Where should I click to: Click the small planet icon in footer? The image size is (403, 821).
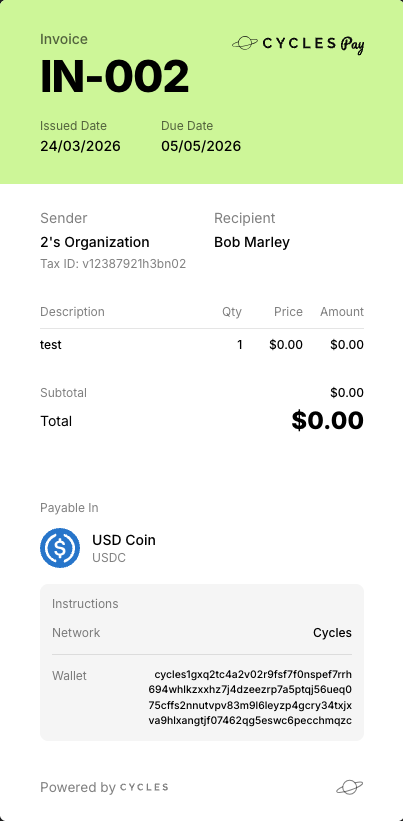tap(350, 787)
